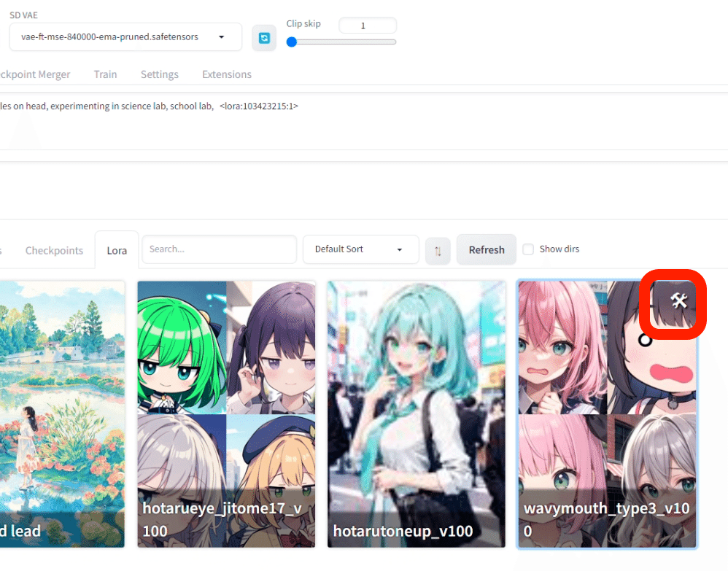Select the wavymouth_type3_v100 Lora card
This screenshot has width=728, height=571.
(607, 414)
